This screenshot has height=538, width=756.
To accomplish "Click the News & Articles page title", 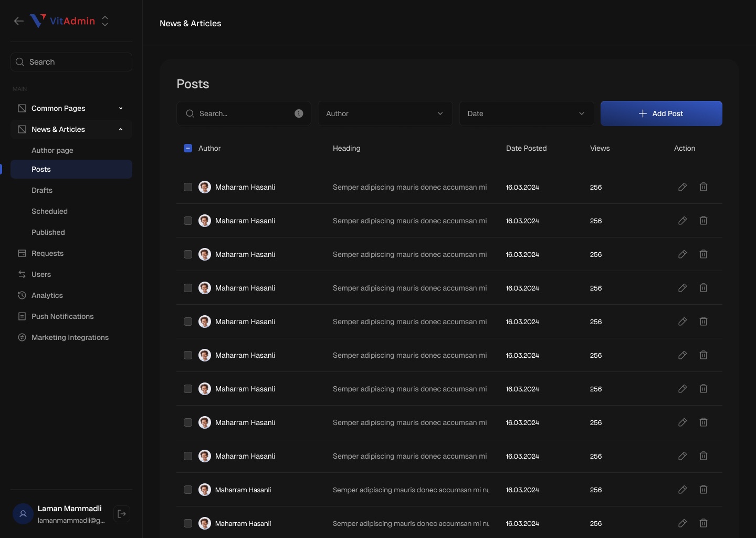I will [x=191, y=24].
